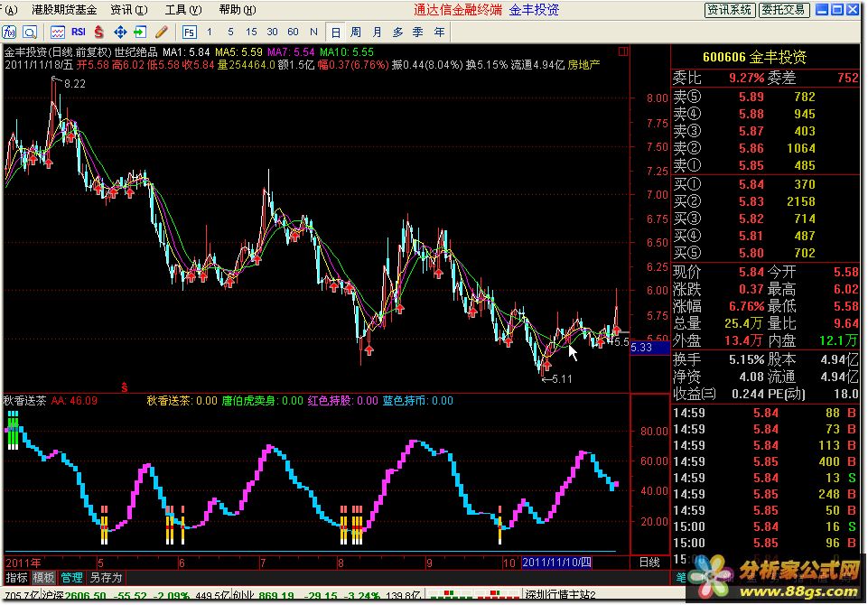Screen dimensions: 868x605
Task: Click the 秋香送茶 indicator name label
Action: (x=25, y=400)
